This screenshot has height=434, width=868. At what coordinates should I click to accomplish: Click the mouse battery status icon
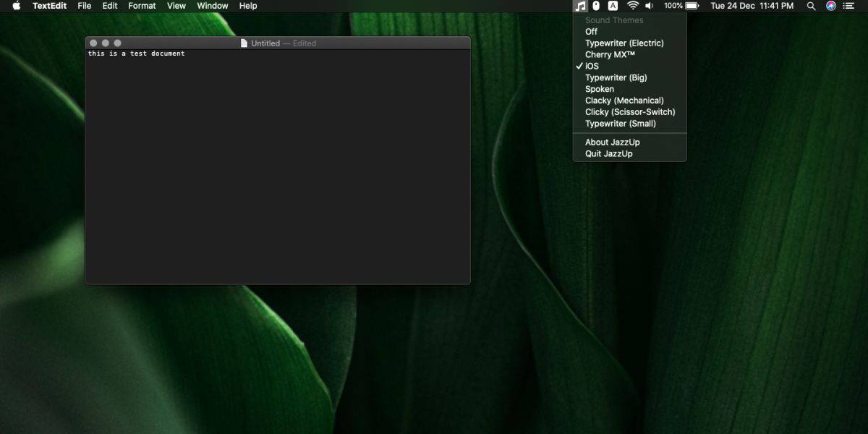click(x=596, y=6)
